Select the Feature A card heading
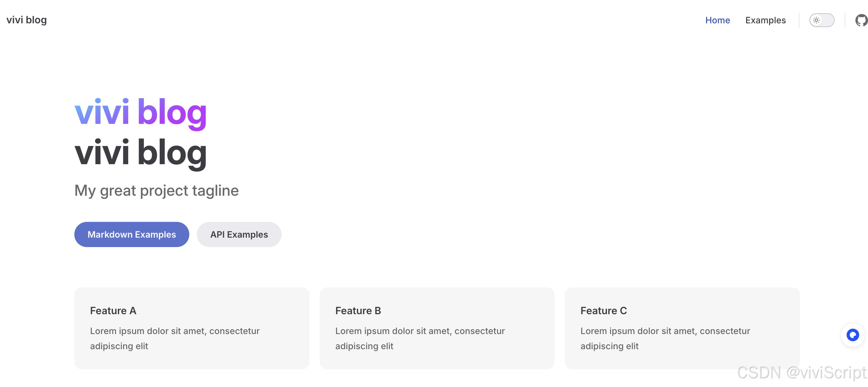This screenshot has width=868, height=387. (113, 310)
